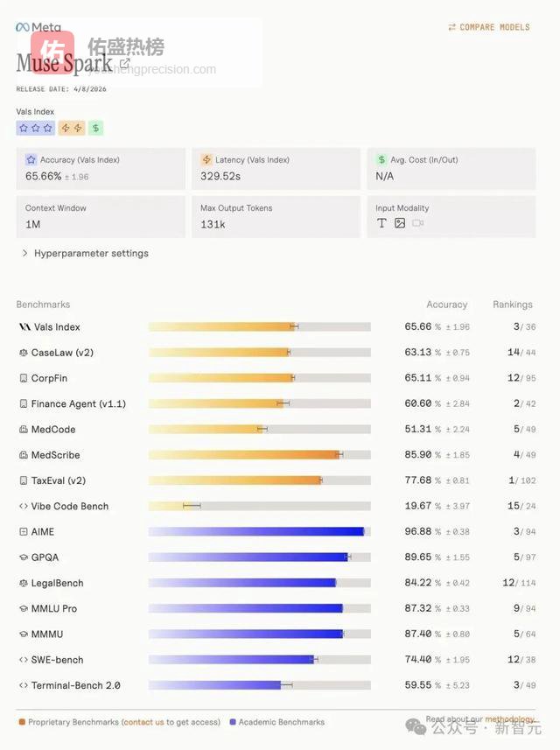Open the Finance Agent (v1.1) benchmark
The image size is (560, 750).
78,403
